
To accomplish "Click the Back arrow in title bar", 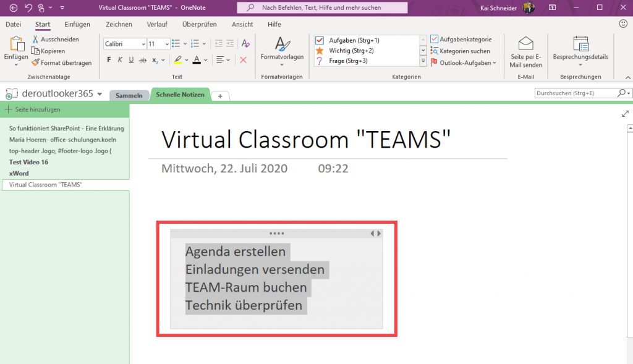I will pyautogui.click(x=14, y=7).
